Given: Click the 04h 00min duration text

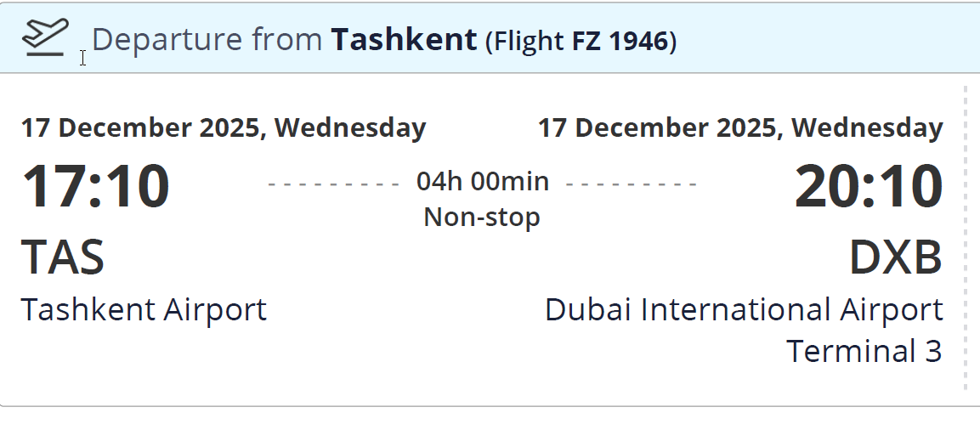Looking at the screenshot, I should 482,181.
